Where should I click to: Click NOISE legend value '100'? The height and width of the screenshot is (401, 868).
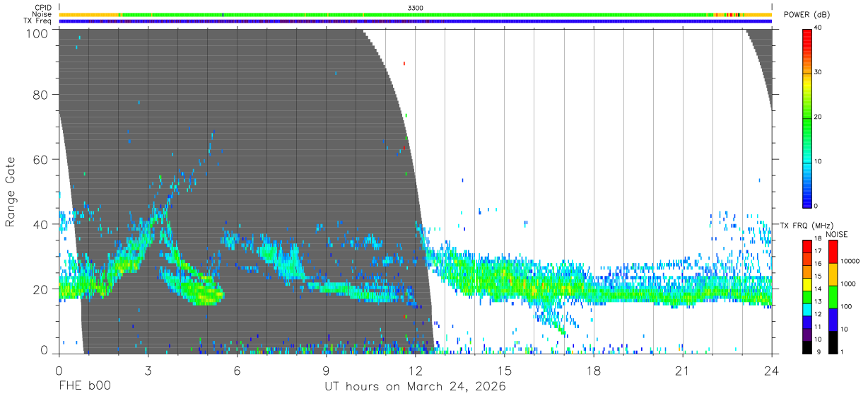tap(846, 308)
